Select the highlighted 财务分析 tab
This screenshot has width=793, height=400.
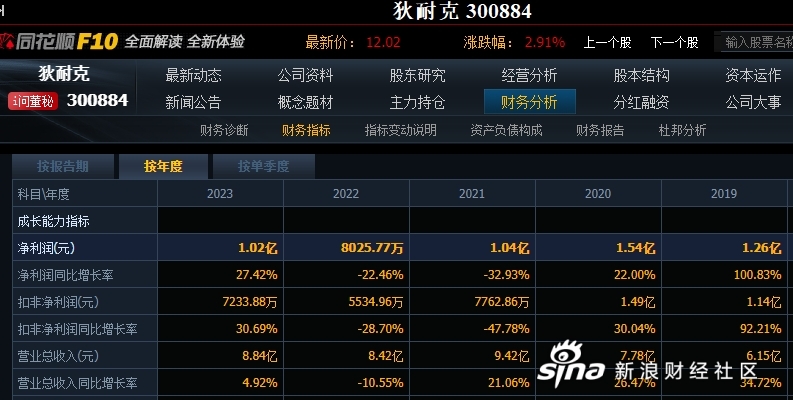tap(530, 102)
